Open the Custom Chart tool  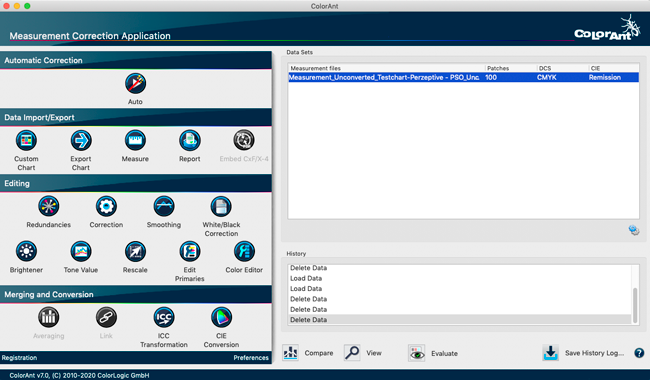tap(26, 140)
